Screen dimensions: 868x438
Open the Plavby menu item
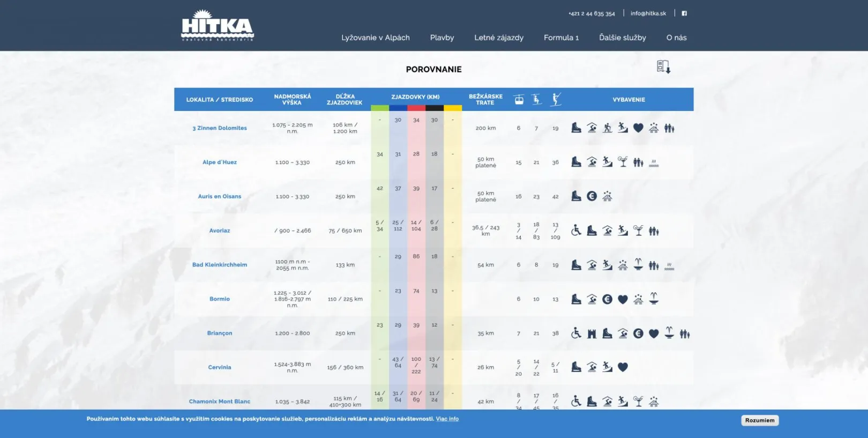tap(442, 38)
